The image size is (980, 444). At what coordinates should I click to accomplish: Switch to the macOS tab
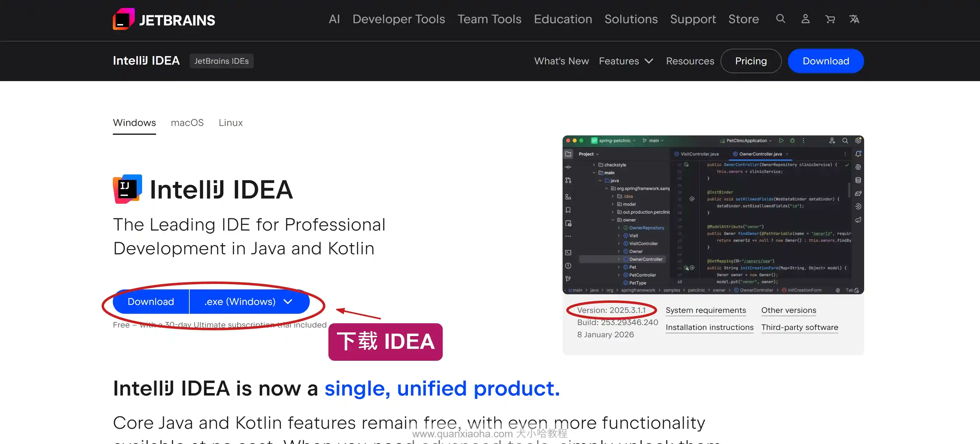[x=187, y=123]
